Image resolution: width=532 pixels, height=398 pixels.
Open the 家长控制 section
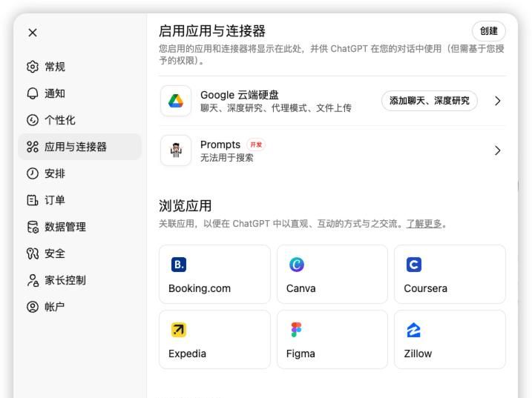pyautogui.click(x=79, y=280)
